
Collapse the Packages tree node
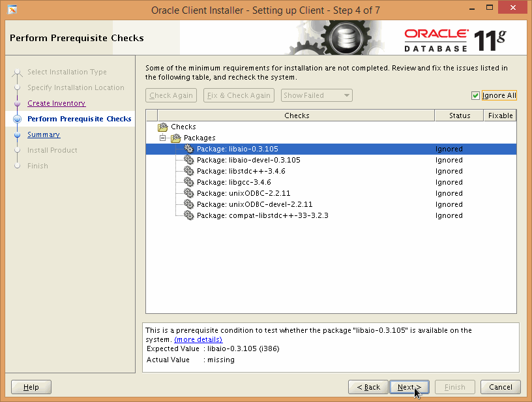(x=163, y=138)
